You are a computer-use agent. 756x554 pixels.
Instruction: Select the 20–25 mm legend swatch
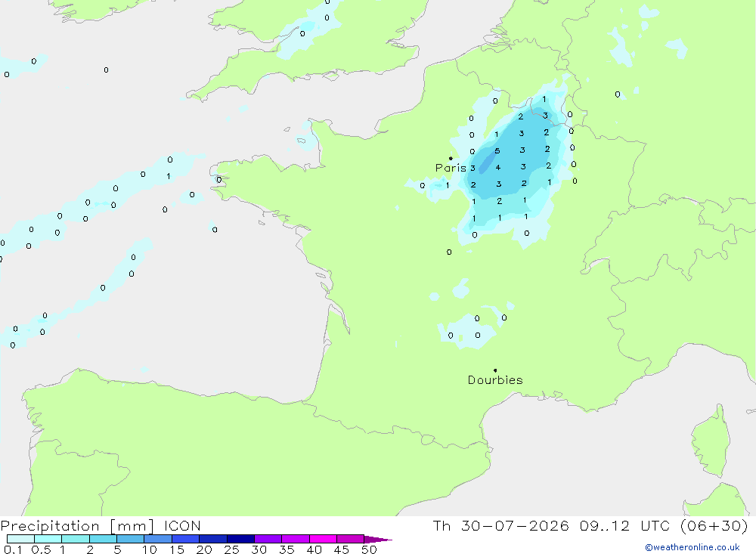click(213, 539)
